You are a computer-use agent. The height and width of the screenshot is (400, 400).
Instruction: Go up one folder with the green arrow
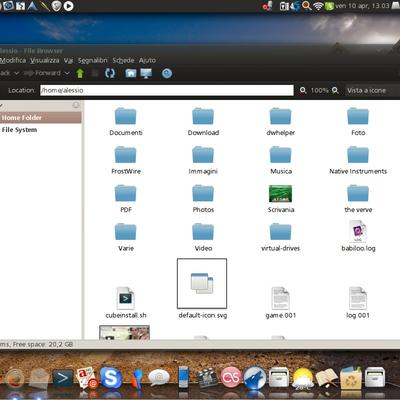pos(80,73)
